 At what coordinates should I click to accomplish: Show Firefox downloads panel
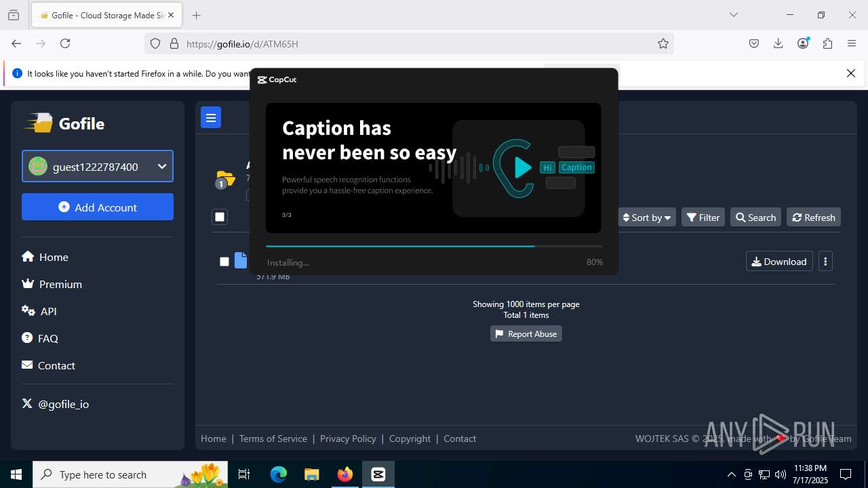[778, 43]
